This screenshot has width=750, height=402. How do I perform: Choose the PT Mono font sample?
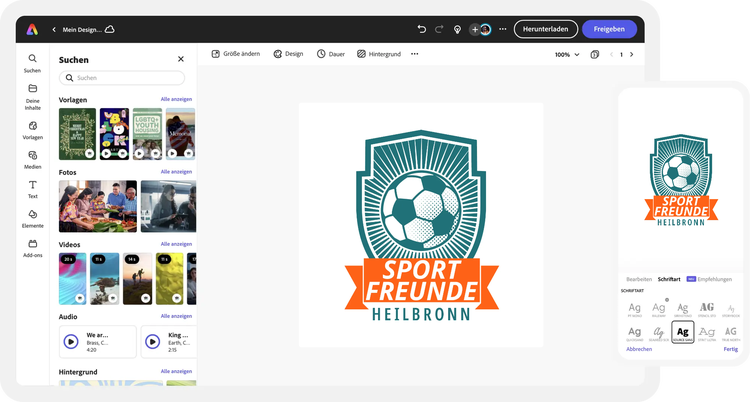pos(635,310)
